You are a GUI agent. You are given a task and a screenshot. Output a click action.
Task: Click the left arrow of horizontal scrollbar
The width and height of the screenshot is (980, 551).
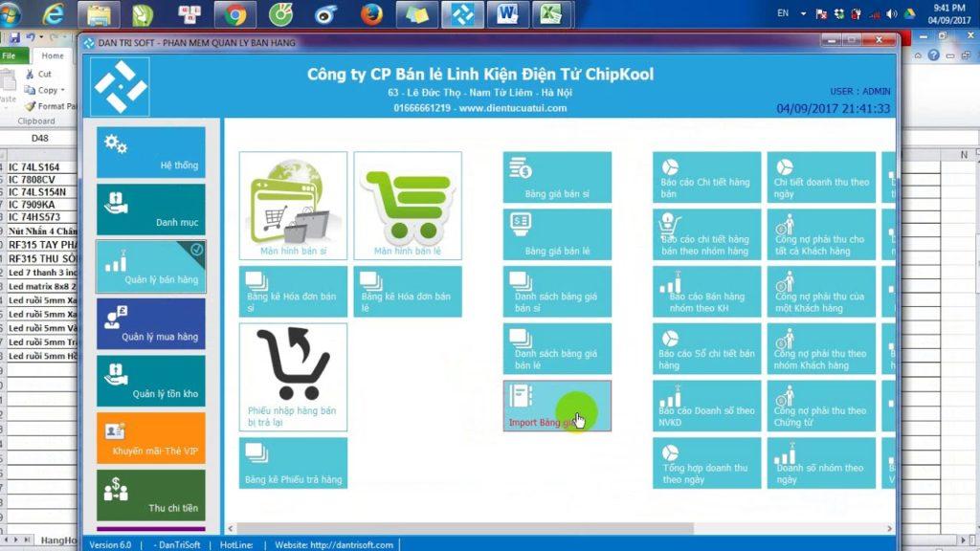click(231, 528)
